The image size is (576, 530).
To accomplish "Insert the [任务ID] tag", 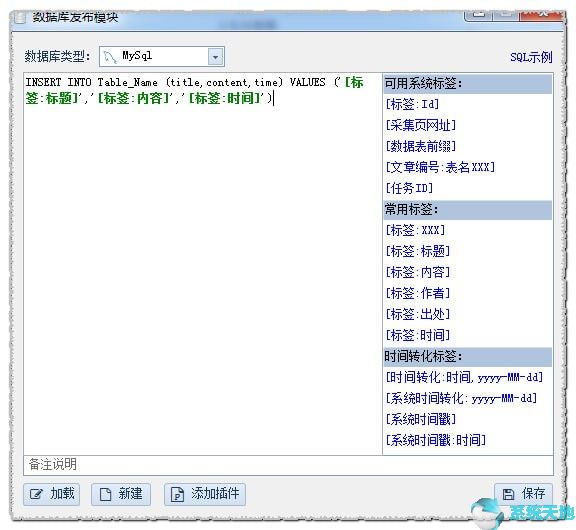I will click(409, 188).
